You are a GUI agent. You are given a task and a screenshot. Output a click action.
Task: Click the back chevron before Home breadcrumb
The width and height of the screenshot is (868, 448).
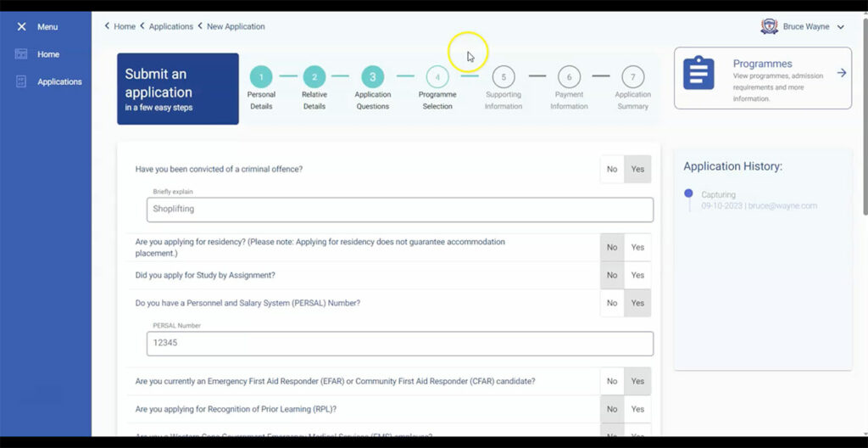(x=107, y=26)
